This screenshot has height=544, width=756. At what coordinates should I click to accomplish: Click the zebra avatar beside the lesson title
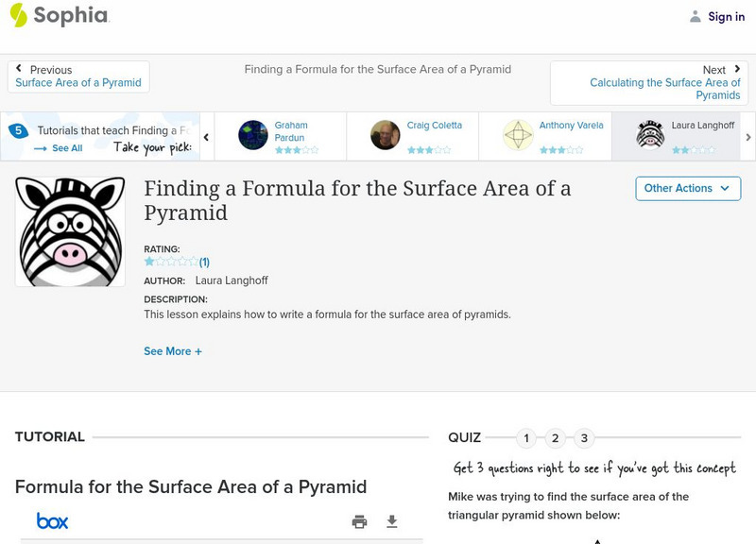70,231
